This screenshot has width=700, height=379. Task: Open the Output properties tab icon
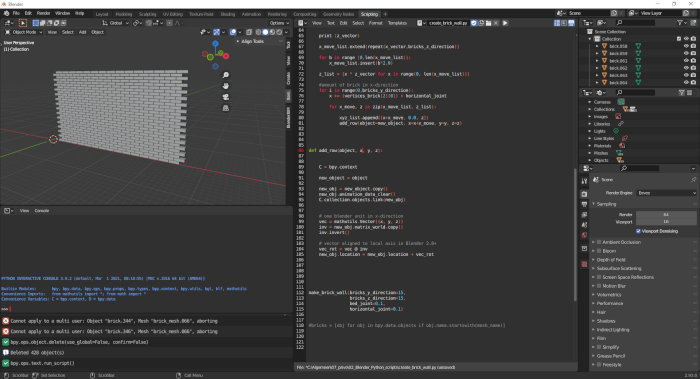pyautogui.click(x=584, y=204)
